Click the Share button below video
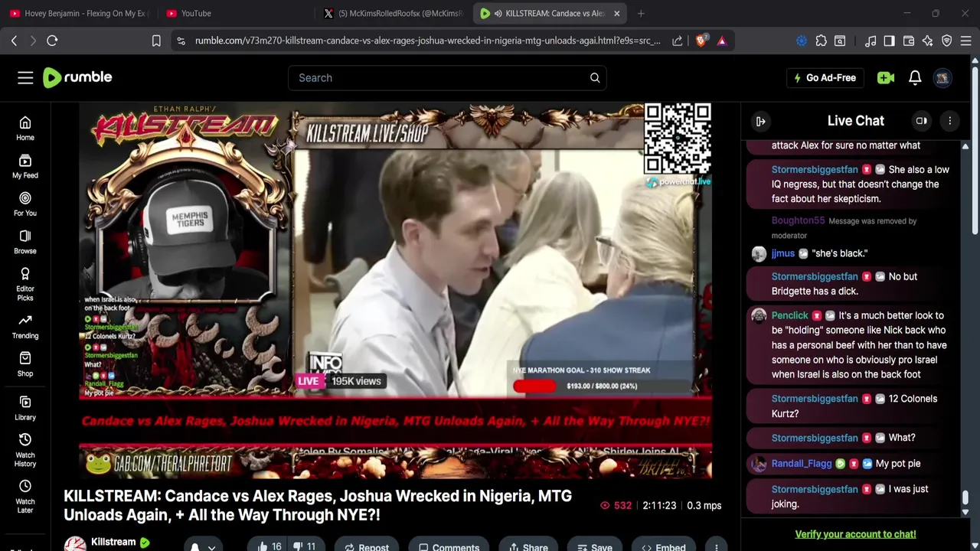 click(528, 546)
